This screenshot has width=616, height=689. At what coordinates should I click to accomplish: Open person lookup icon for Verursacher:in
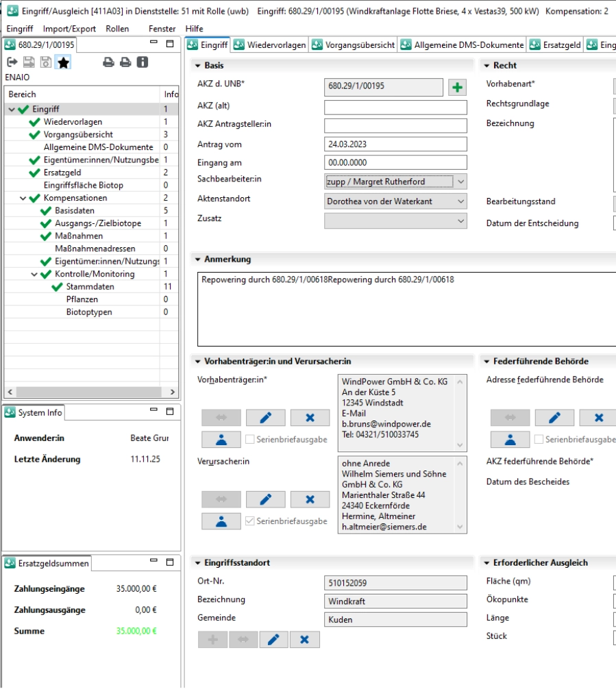tap(221, 521)
